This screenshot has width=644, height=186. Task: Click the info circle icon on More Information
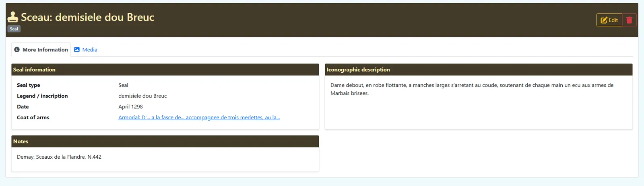[x=17, y=50]
